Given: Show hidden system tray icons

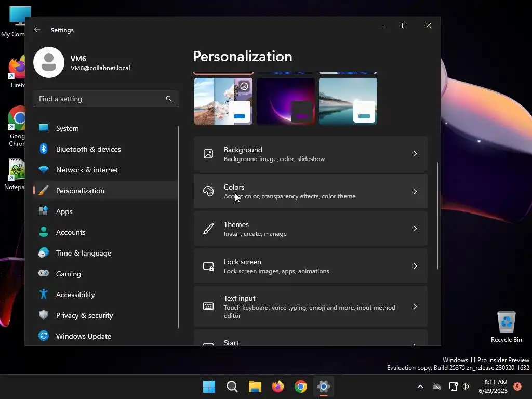Looking at the screenshot, I should [x=420, y=387].
